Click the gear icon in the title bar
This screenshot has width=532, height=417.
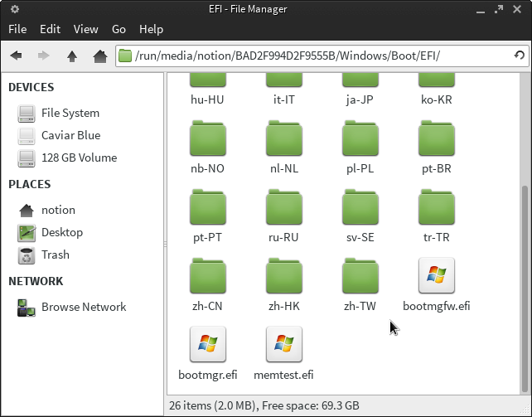(x=15, y=9)
